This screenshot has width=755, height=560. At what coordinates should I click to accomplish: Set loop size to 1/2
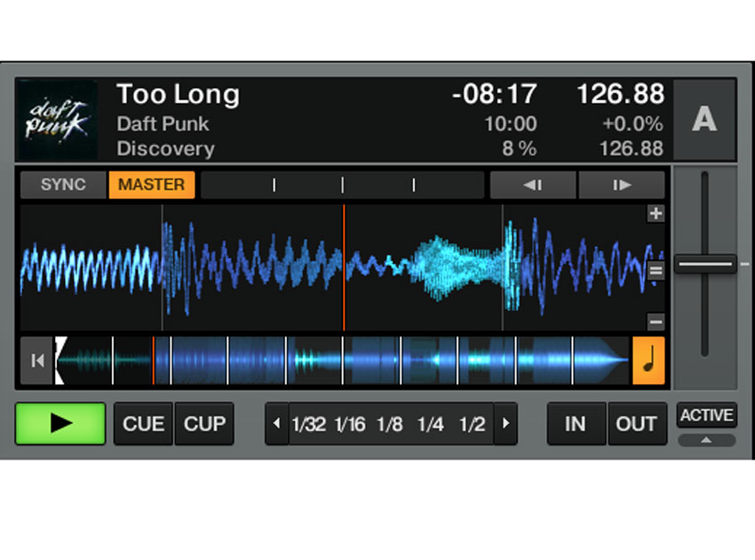click(472, 424)
